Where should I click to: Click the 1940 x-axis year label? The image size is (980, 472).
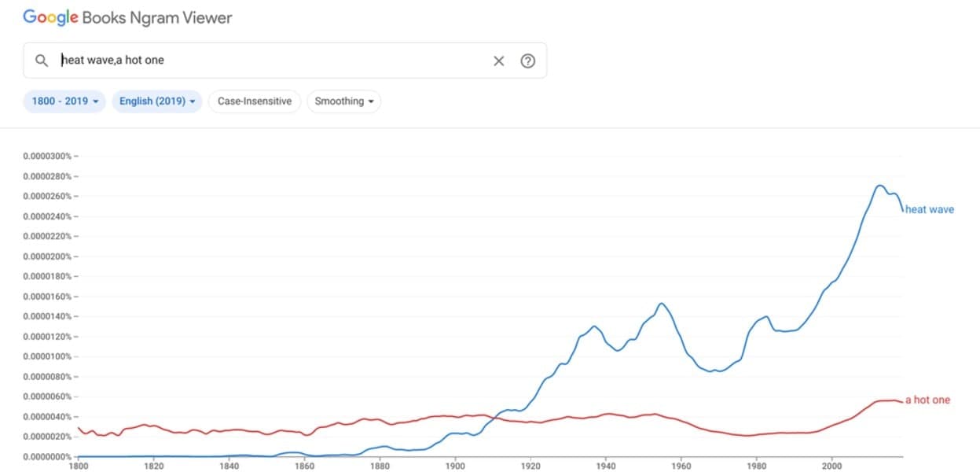point(606,466)
